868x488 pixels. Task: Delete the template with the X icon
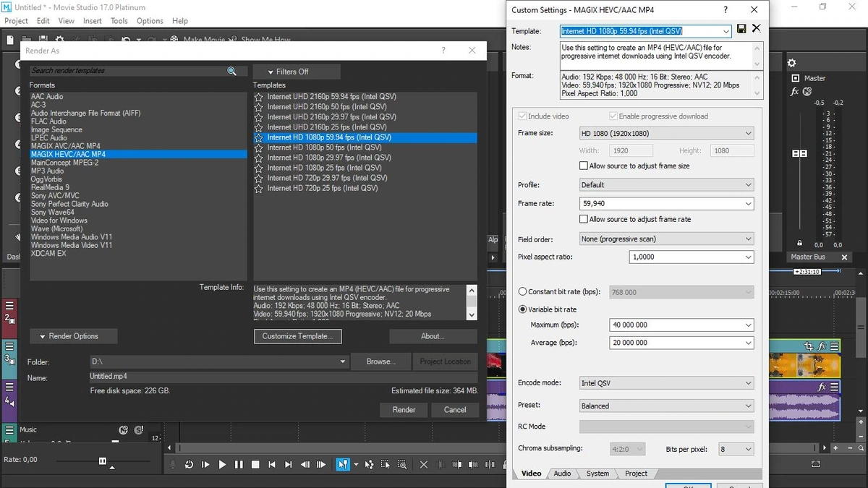coord(756,29)
